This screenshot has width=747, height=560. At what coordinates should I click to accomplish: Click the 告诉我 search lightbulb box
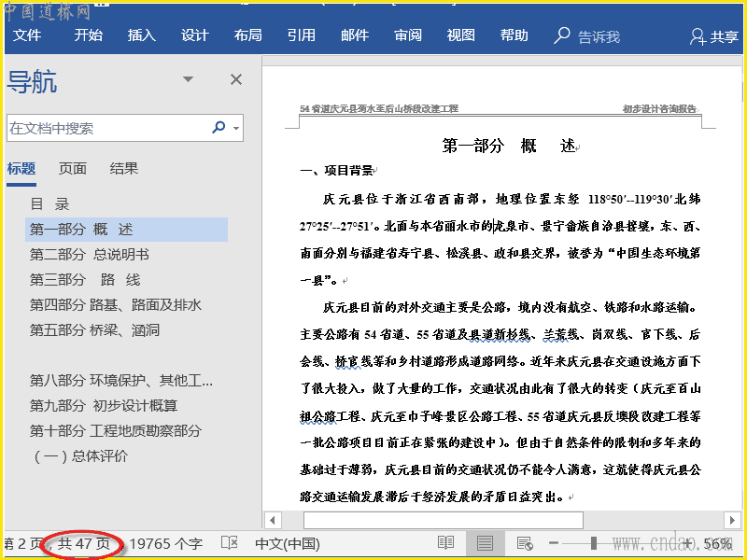(587, 36)
